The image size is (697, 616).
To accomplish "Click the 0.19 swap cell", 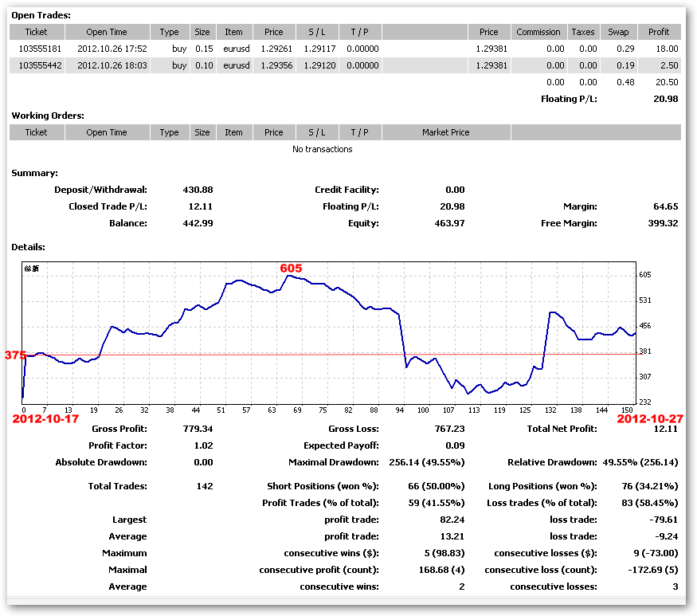I will tap(625, 65).
